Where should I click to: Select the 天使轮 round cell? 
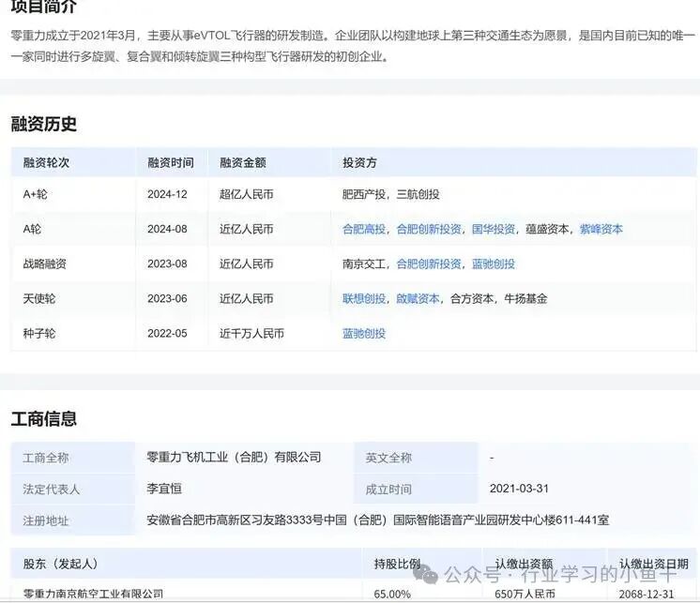tap(39, 299)
